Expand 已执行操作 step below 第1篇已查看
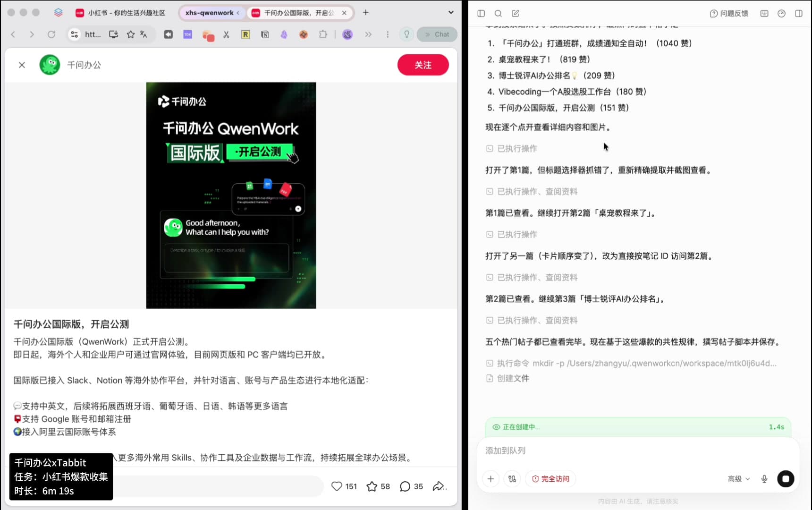Viewport: 812px width, 510px height. point(512,235)
